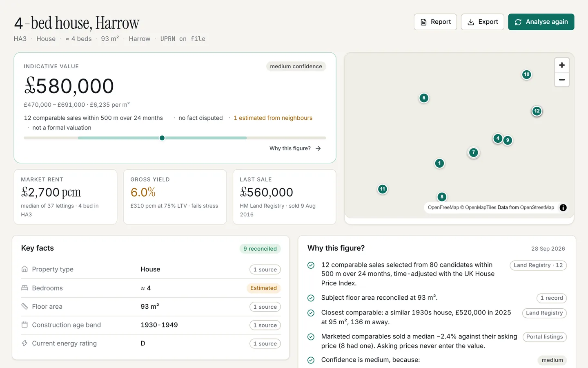Click map marker number 6
This screenshot has width=588, height=368.
pos(424,98)
